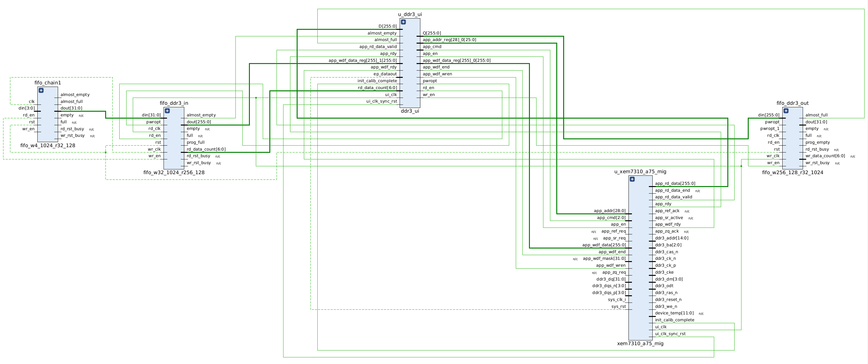Click the app_rd_data[255:0] pin on the mig block

click(675, 184)
